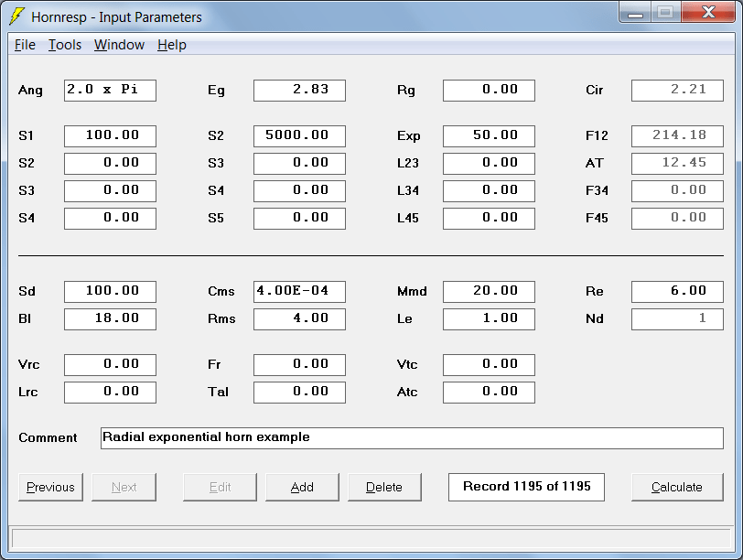This screenshot has height=560, width=743.
Task: Click the status bar at window bottom
Action: click(371, 539)
